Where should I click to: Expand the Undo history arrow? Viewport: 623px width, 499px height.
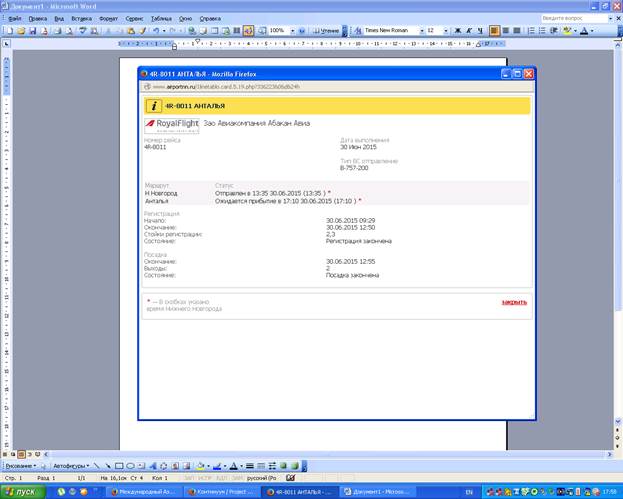point(164,31)
